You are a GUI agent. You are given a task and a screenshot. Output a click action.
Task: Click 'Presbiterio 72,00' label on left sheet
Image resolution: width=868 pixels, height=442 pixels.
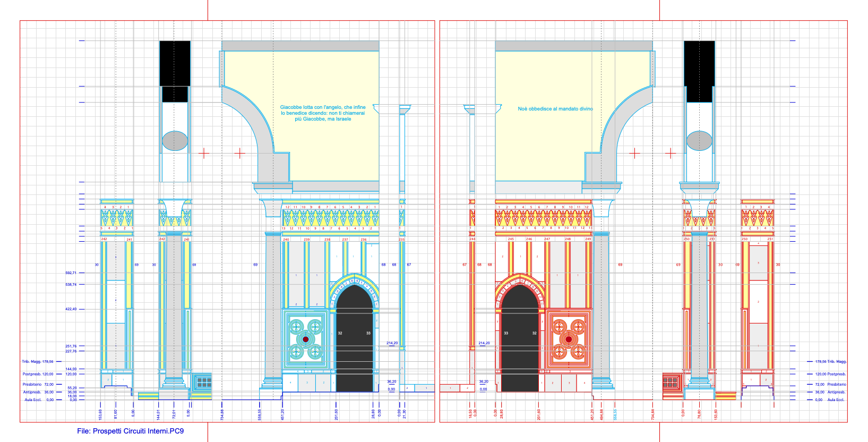point(38,384)
